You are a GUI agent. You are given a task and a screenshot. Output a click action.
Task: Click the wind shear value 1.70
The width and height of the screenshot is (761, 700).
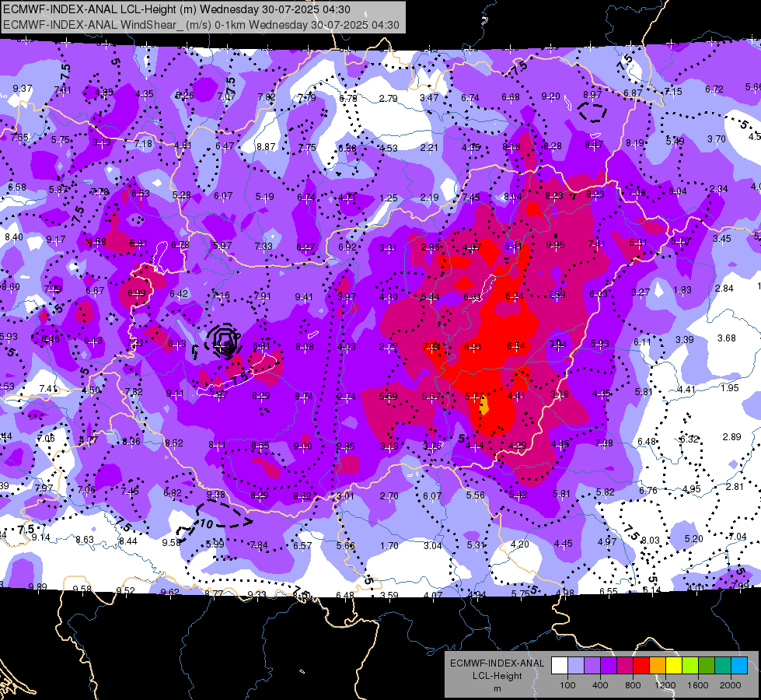[x=389, y=545]
